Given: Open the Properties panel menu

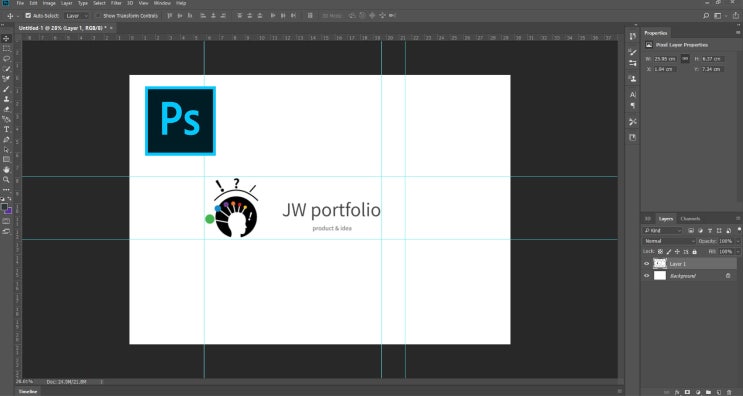Looking at the screenshot, I should [739, 33].
